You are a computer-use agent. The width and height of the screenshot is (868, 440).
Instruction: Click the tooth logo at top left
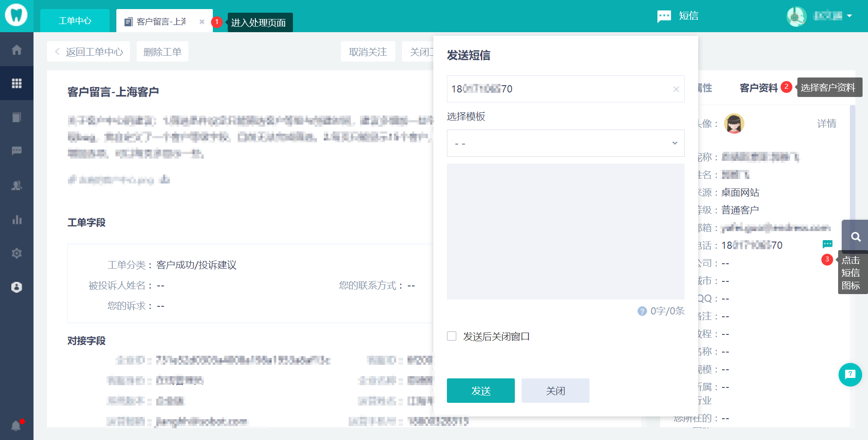pyautogui.click(x=16, y=15)
